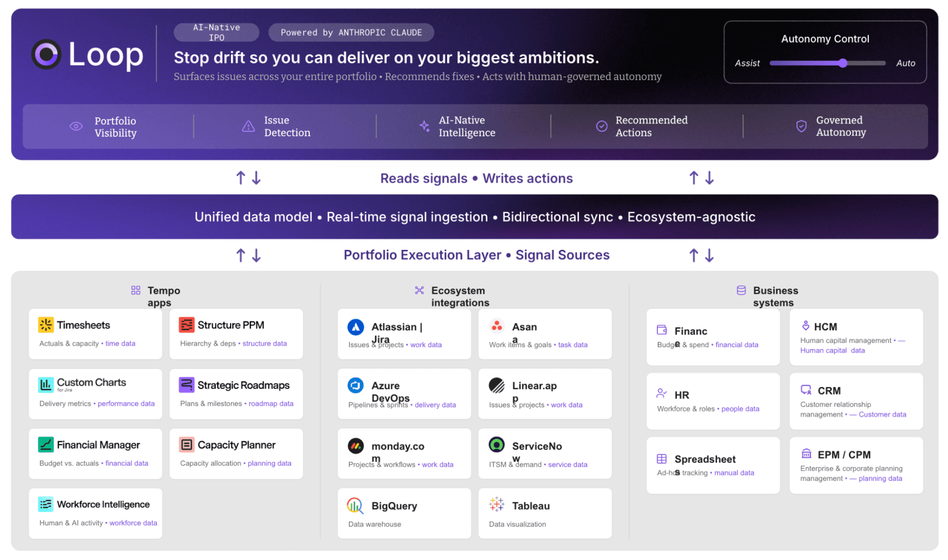
Task: Click the BigQuery logo icon
Action: (356, 505)
